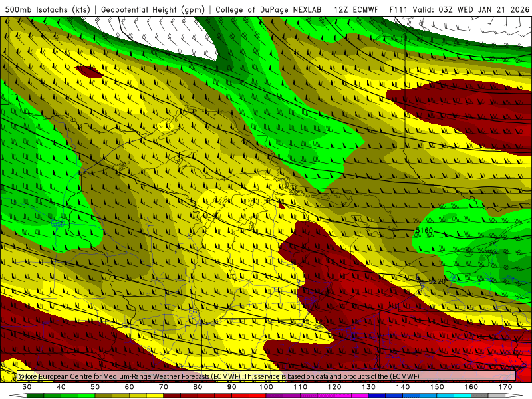Click the 5220 height contour label
Image resolution: width=532 pixels, height=399 pixels.
(437, 281)
